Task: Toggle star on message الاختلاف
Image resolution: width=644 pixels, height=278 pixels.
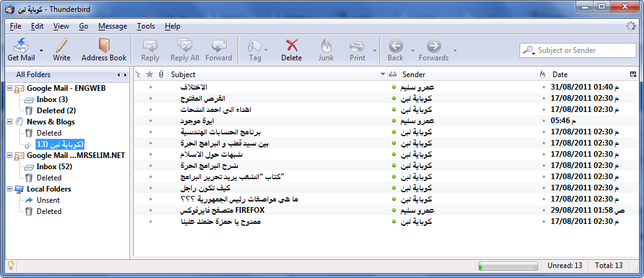Action: pos(151,88)
